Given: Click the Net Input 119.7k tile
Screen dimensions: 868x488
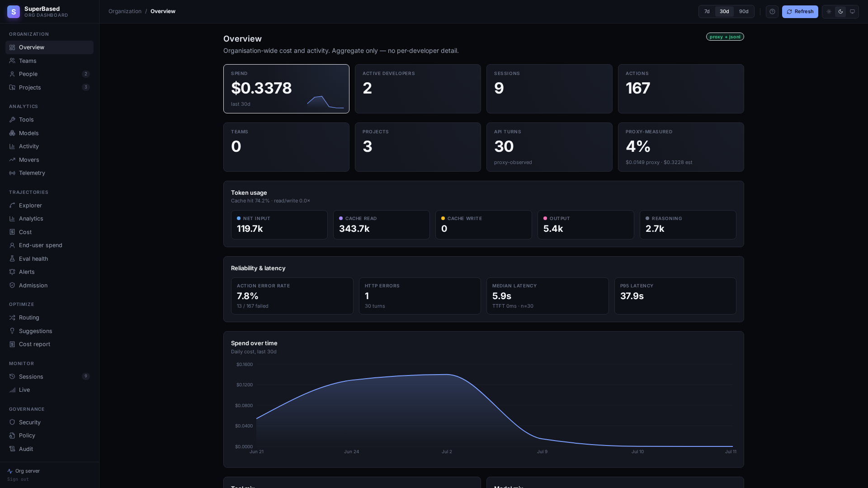Looking at the screenshot, I should [x=279, y=225].
